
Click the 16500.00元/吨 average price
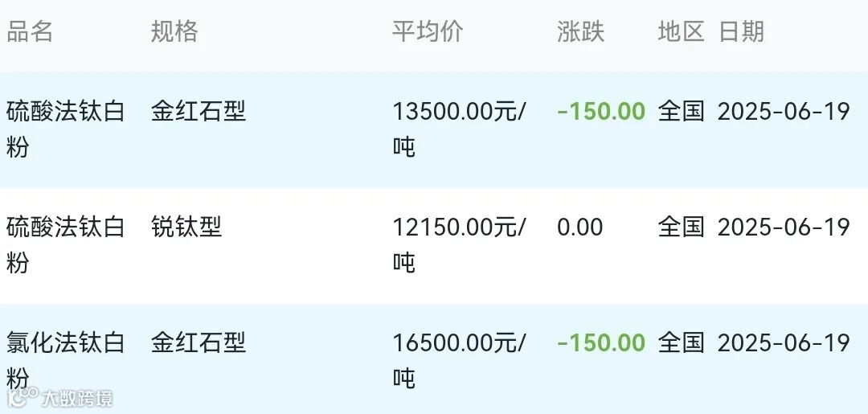[x=460, y=361]
